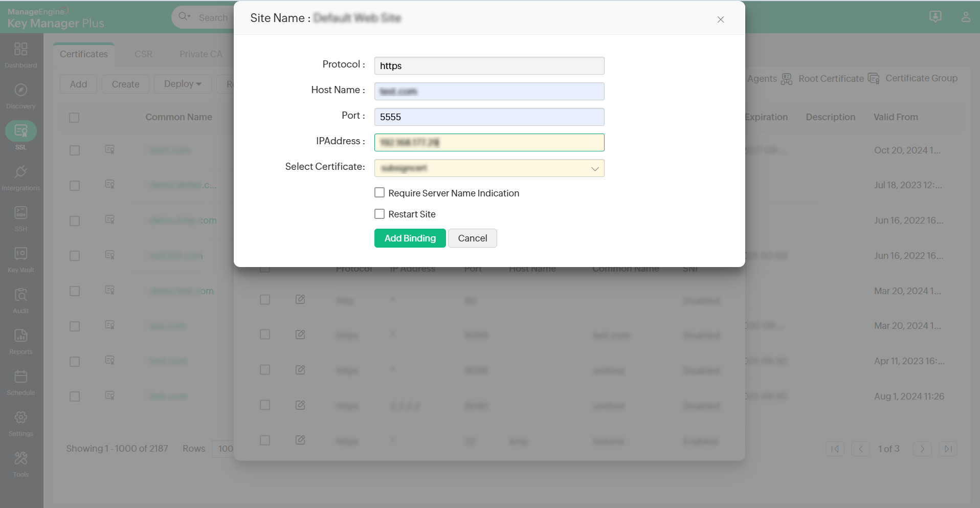Enable Require Server Name Indication checkbox
Viewport: 980px width, 508px height.
coord(380,193)
